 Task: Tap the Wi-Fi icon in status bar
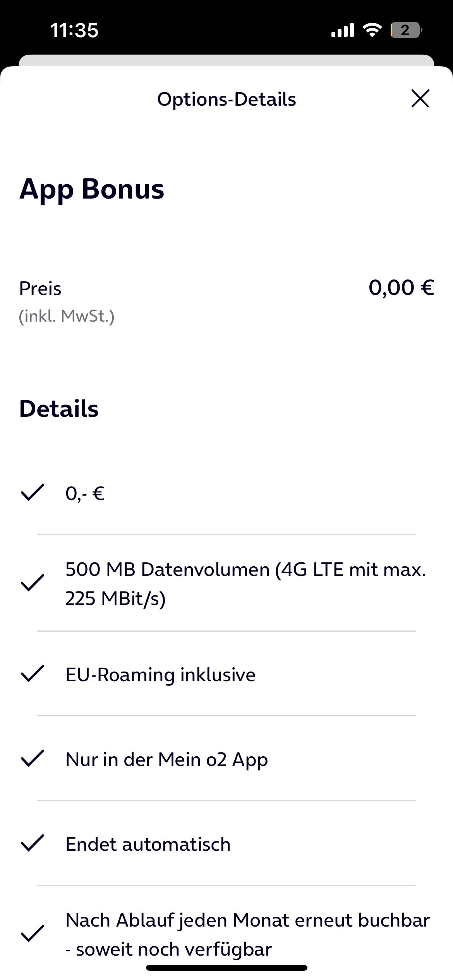click(372, 30)
